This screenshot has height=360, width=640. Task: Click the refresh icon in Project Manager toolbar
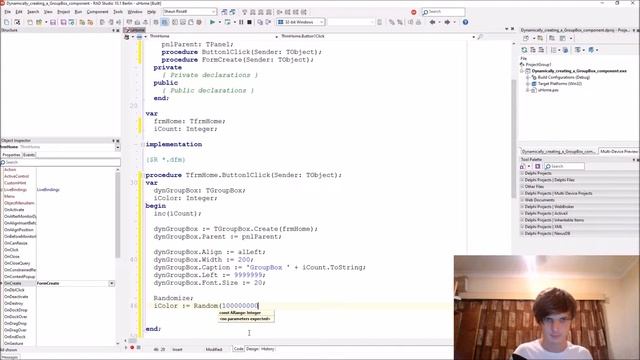[x=524, y=50]
